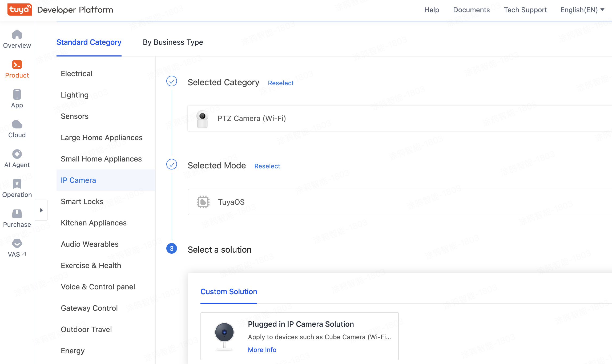Select the Custom Solution tab
The height and width of the screenshot is (364, 612).
coord(229,292)
